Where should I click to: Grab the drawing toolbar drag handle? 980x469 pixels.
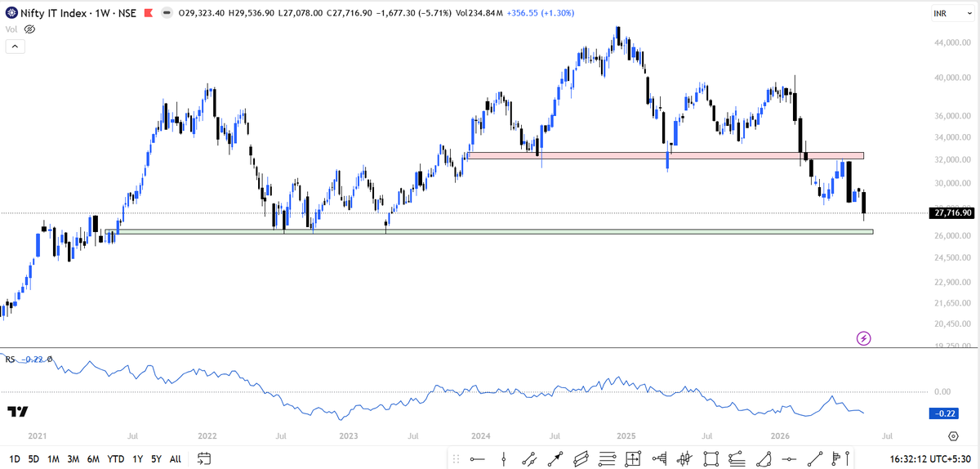click(x=456, y=459)
